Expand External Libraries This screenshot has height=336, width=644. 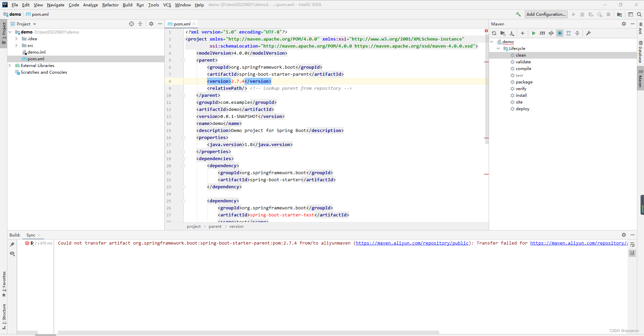click(x=10, y=66)
